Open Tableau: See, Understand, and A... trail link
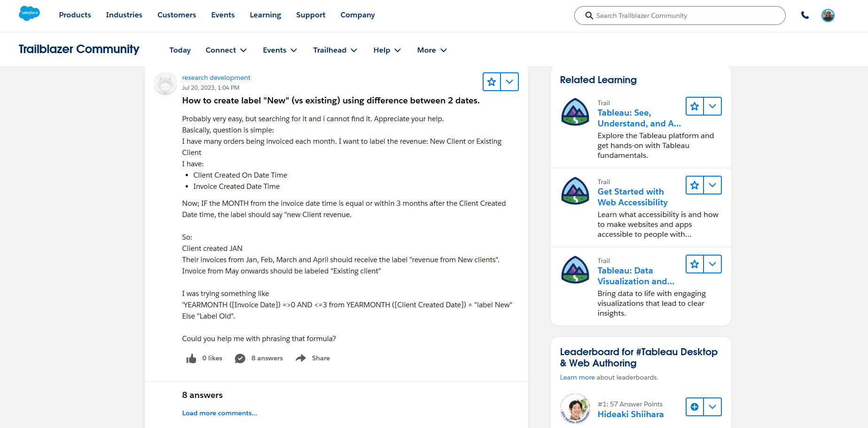868x428 pixels. 639,118
